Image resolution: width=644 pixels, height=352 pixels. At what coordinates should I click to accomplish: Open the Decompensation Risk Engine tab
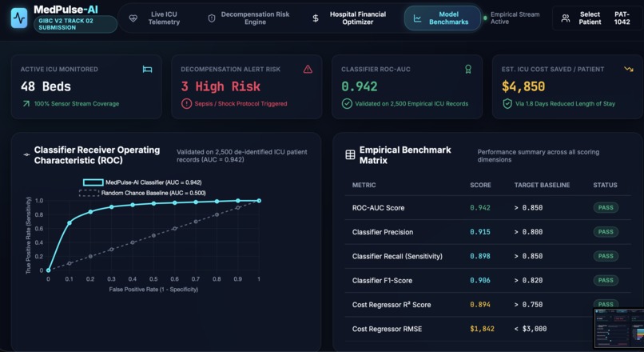pyautogui.click(x=249, y=18)
